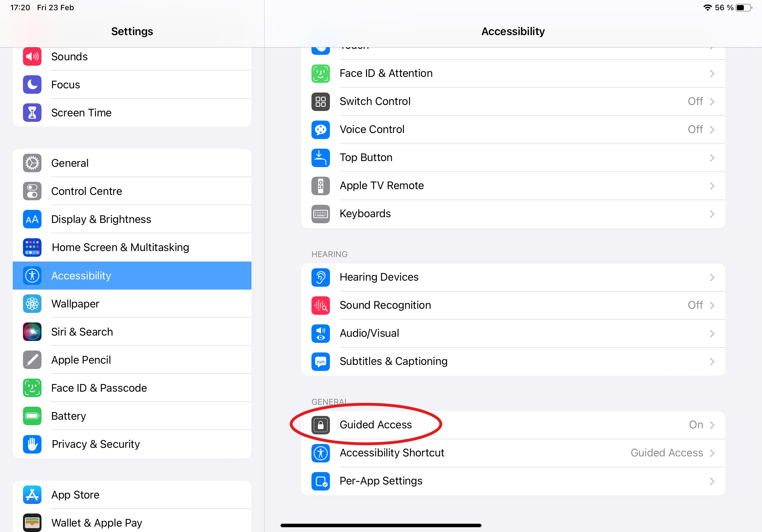Open Per-App Settings
762x532 pixels.
click(513, 481)
